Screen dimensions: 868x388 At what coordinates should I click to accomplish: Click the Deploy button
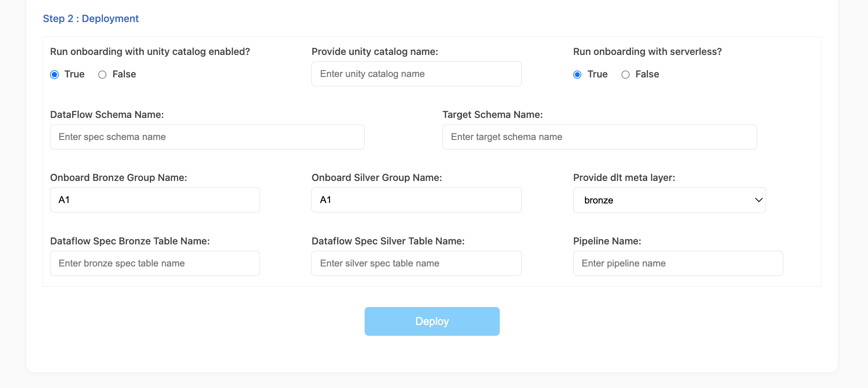(432, 321)
